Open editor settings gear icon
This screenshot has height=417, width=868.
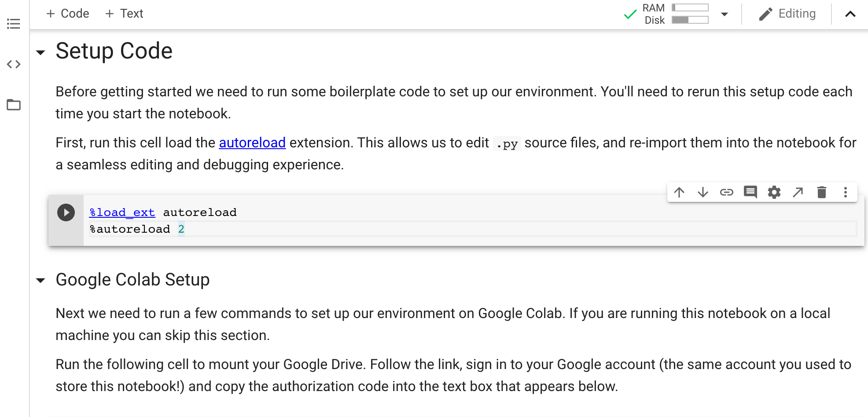point(774,192)
